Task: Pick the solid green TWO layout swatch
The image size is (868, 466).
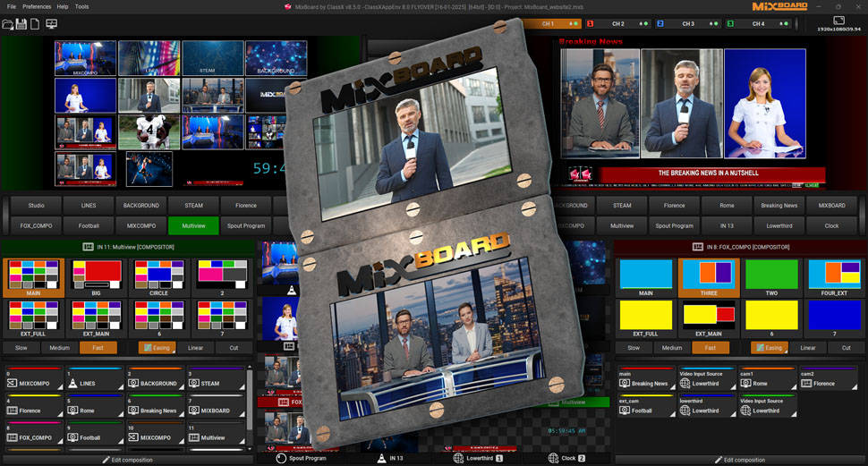Action: (770, 277)
